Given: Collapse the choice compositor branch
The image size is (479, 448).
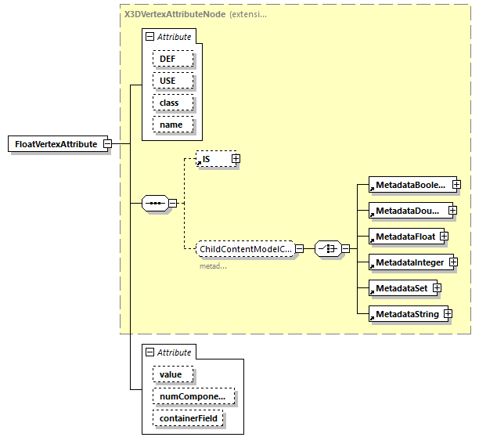Looking at the screenshot, I should point(344,249).
